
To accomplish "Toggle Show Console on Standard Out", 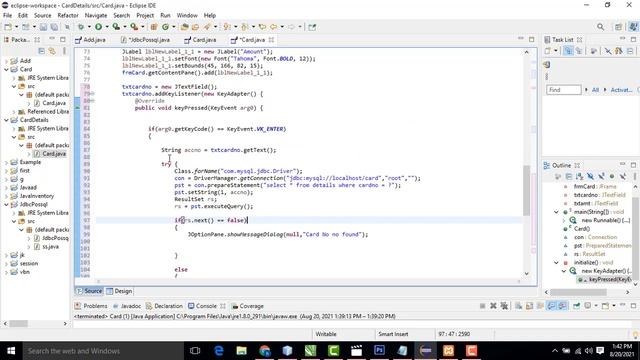I will (x=551, y=306).
